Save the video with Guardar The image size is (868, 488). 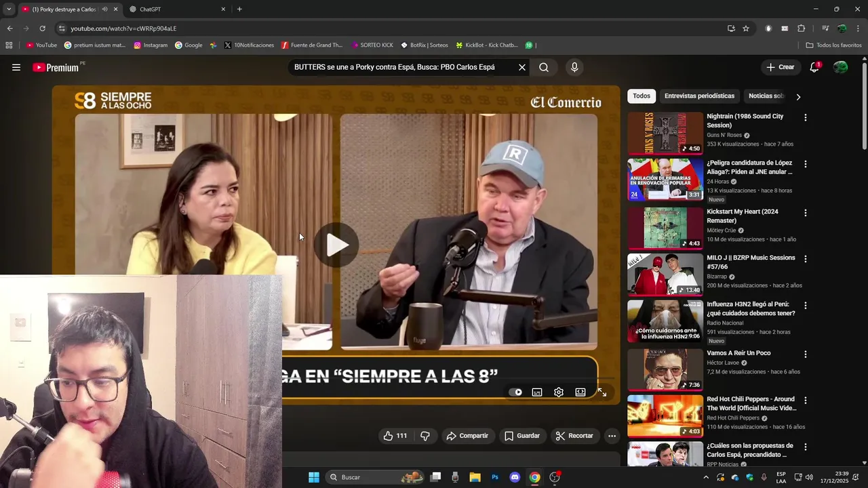tap(521, 436)
